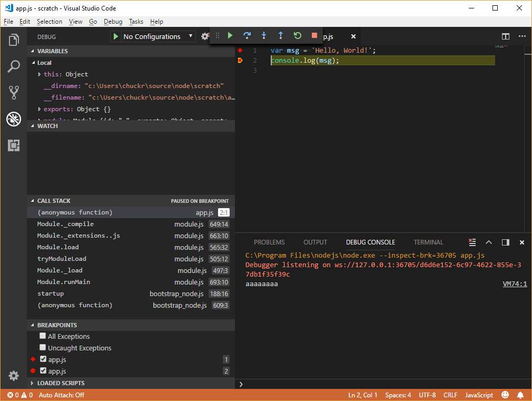Image resolution: width=532 pixels, height=401 pixels.
Task: Switch to the Terminal tab
Action: [x=428, y=242]
